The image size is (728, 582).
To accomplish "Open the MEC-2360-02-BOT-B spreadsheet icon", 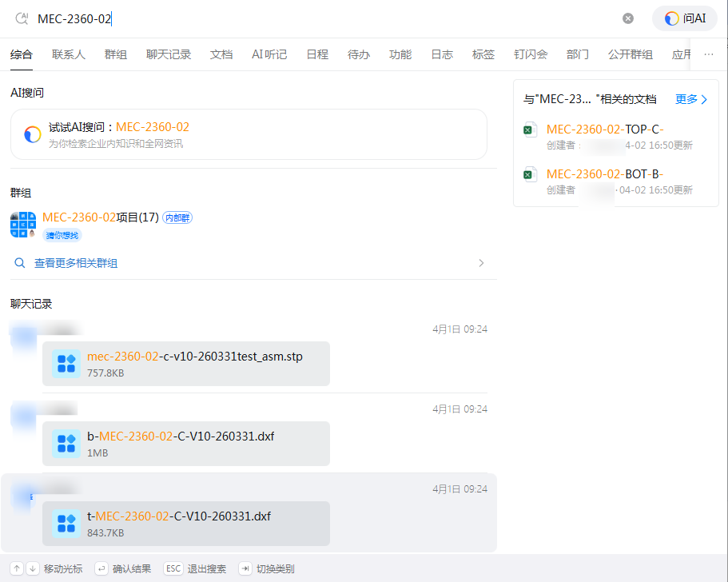I will [x=530, y=177].
